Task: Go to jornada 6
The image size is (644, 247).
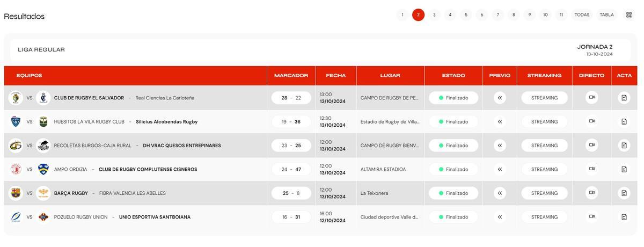Action: point(482,15)
